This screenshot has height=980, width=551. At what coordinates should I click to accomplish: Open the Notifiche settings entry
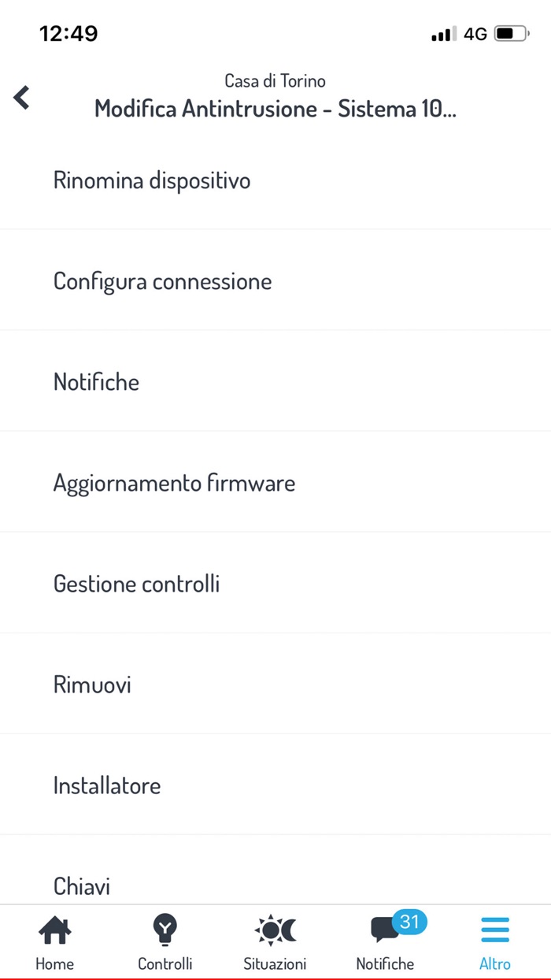tap(96, 381)
